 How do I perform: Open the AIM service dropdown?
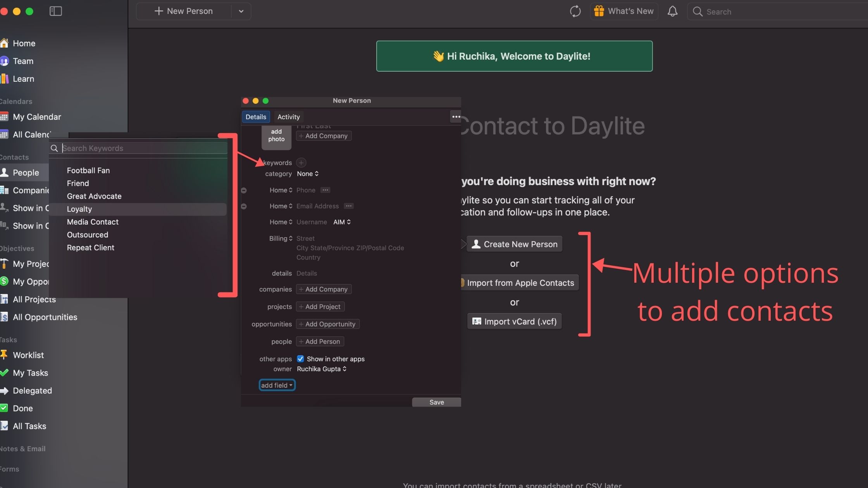[342, 222]
